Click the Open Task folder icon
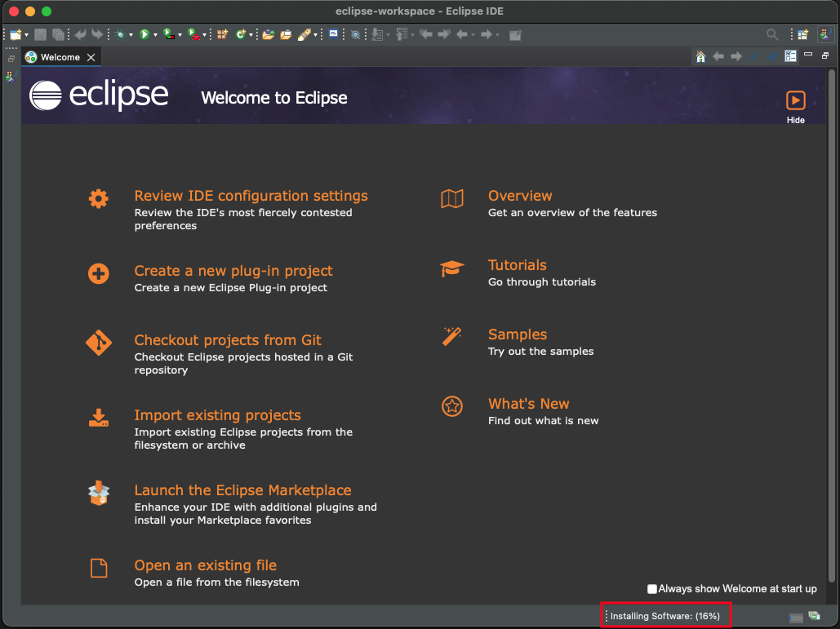 click(286, 35)
